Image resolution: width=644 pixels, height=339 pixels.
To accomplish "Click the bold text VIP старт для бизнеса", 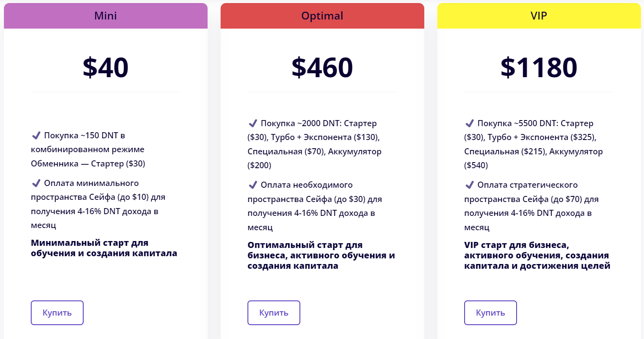I will (x=537, y=255).
